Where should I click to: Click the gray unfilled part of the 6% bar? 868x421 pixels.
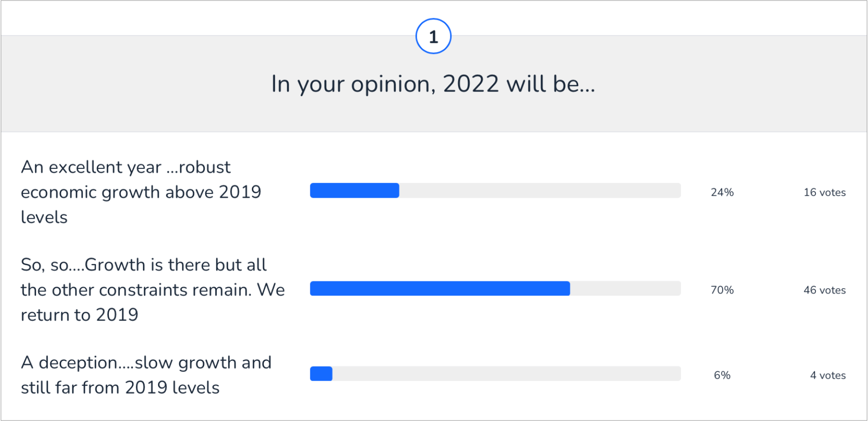[x=506, y=374]
